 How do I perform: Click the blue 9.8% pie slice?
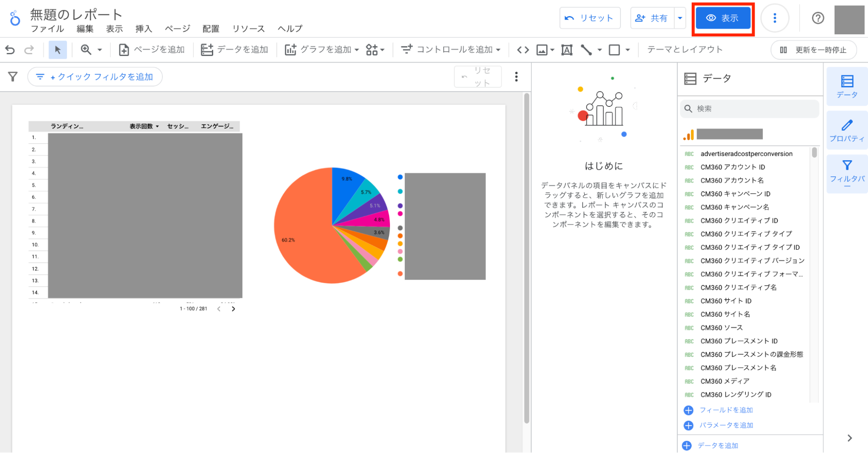(x=345, y=187)
